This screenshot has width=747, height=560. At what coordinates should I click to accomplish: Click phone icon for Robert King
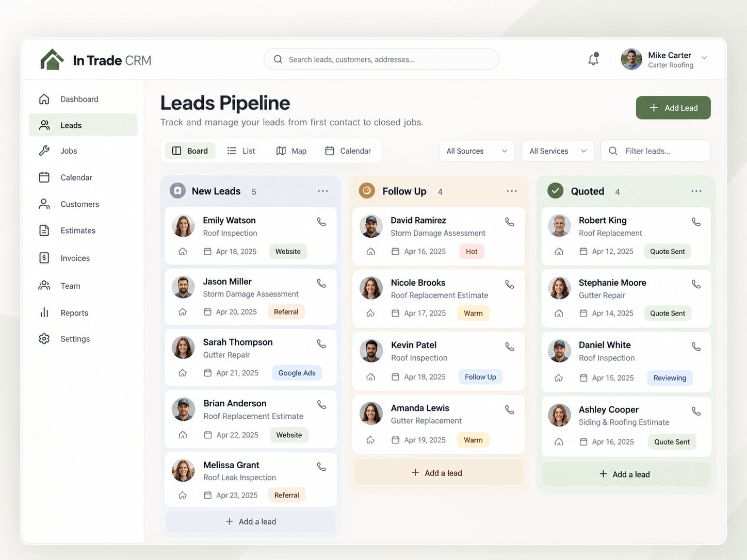point(696,222)
